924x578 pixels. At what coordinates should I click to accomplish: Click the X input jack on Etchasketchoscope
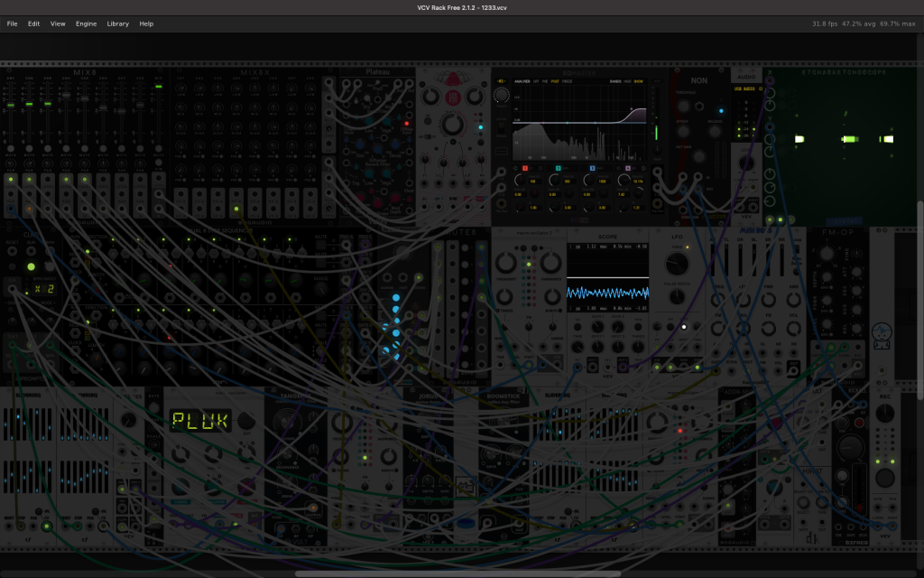click(770, 80)
